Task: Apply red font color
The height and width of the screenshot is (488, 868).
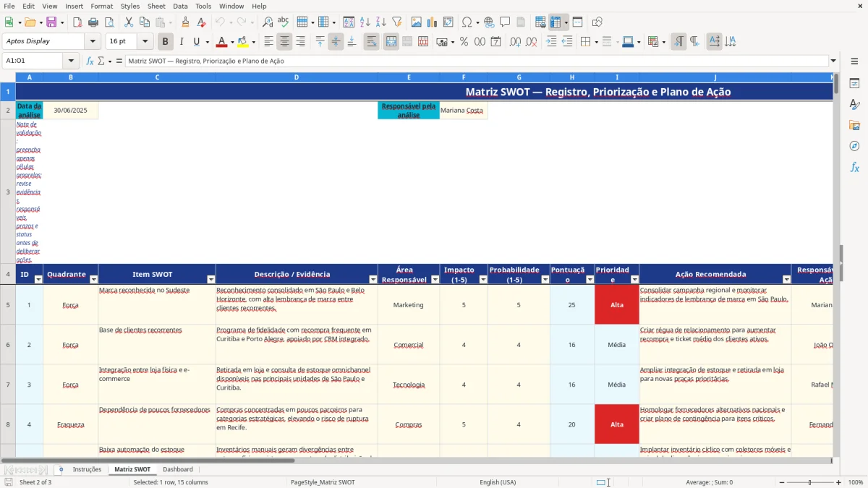Action: [x=221, y=42]
